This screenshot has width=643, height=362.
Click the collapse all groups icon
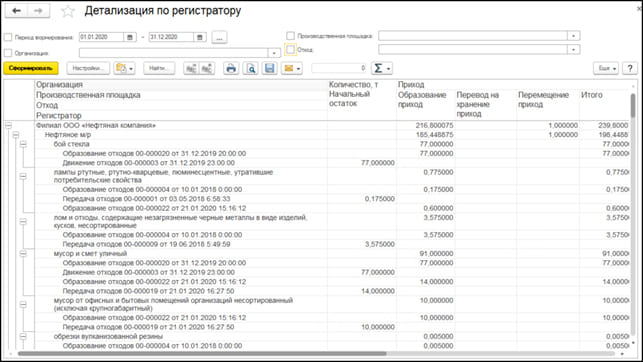tap(207, 68)
